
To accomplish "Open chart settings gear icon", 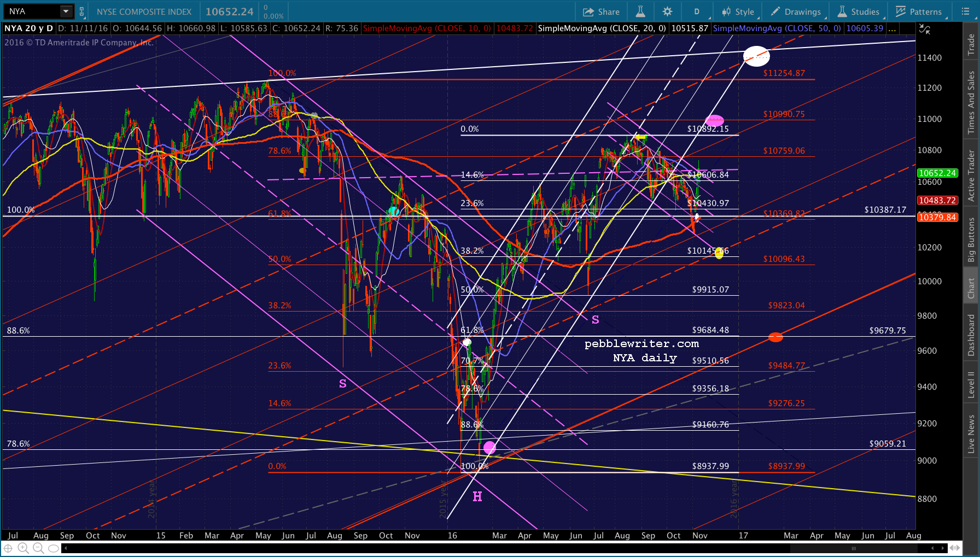I will point(667,11).
